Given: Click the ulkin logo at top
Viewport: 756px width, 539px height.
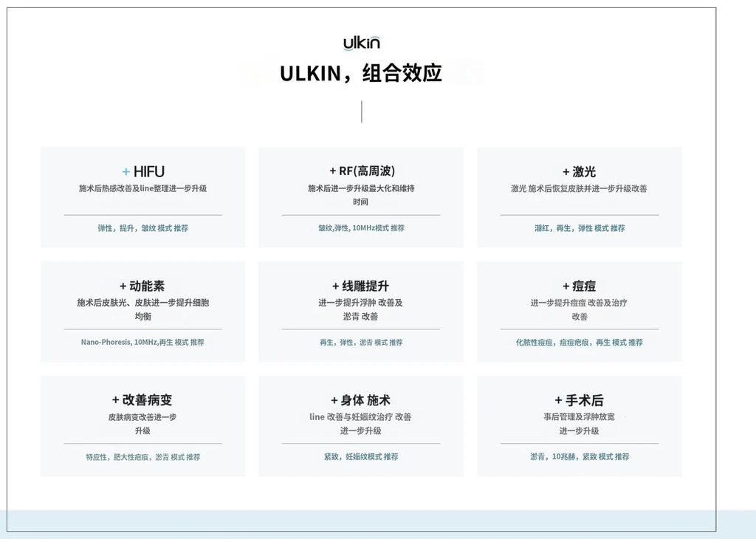Looking at the screenshot, I should pos(362,42).
